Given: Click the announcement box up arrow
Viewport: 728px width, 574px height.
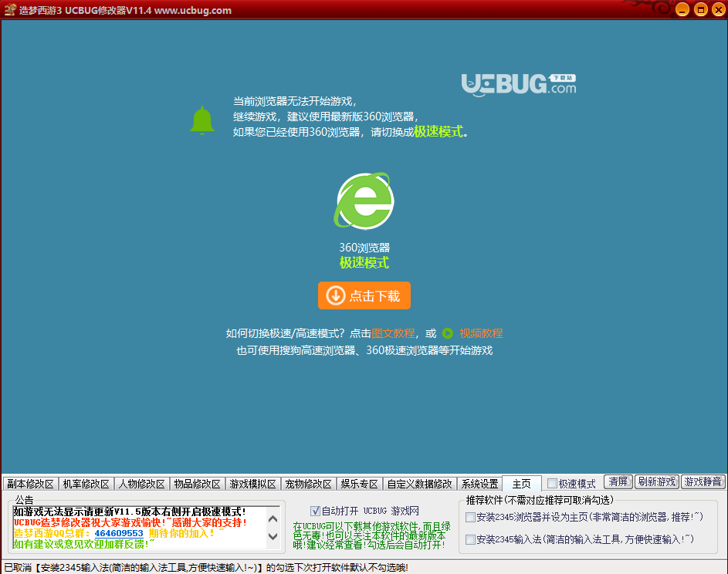Looking at the screenshot, I should tap(273, 518).
